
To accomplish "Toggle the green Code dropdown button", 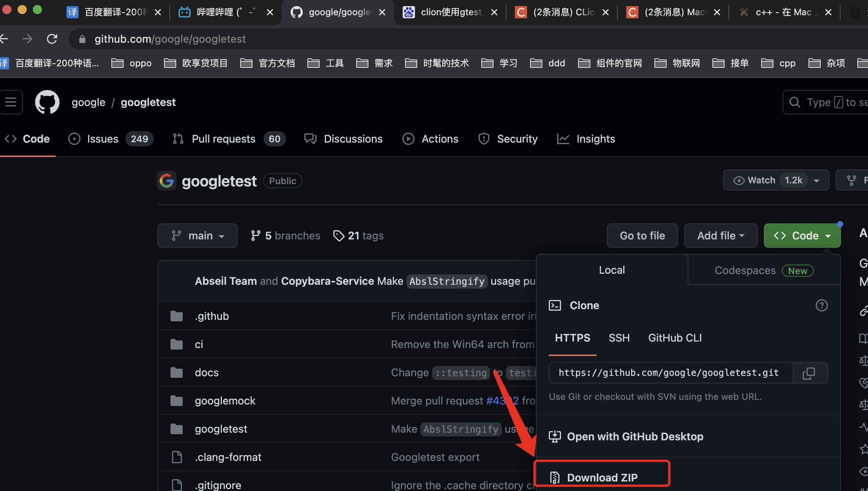I will coord(802,236).
